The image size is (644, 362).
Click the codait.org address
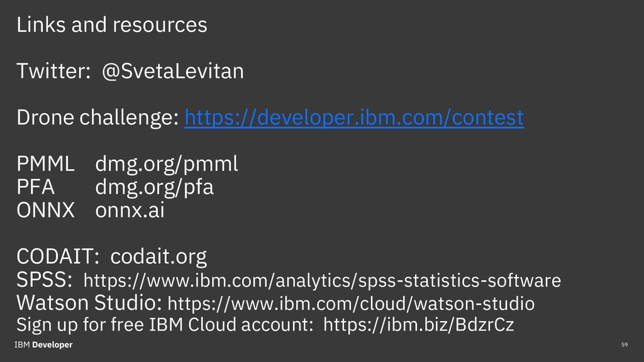(158, 257)
